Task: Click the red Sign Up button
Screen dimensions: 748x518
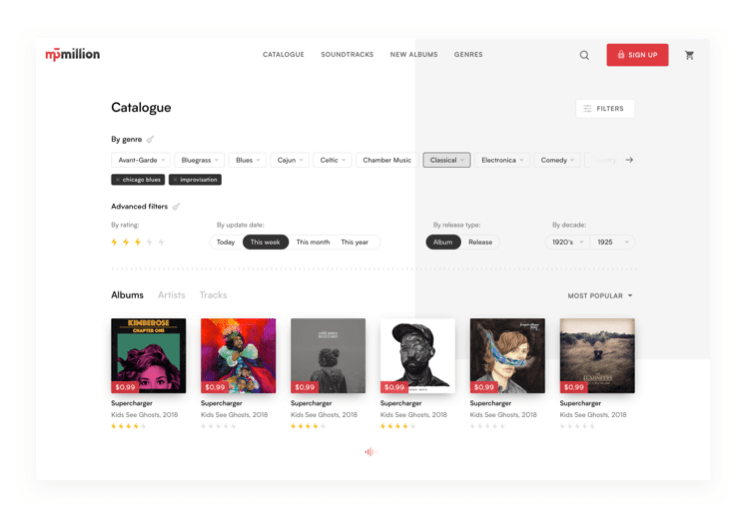Action: (637, 55)
